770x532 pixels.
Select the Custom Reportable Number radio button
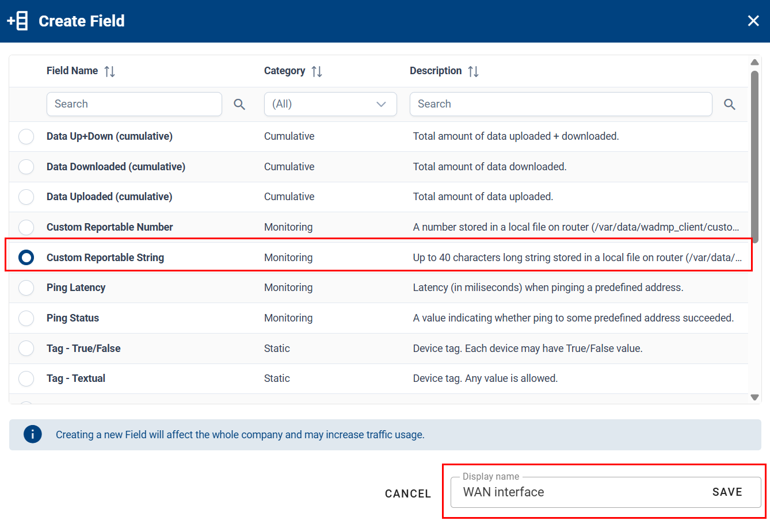tap(26, 227)
